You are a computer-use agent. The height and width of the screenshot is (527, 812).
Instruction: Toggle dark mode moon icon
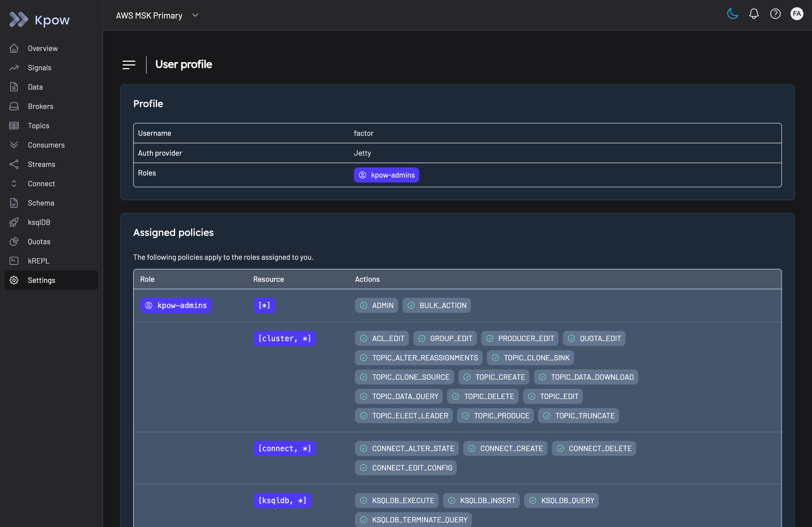733,14
